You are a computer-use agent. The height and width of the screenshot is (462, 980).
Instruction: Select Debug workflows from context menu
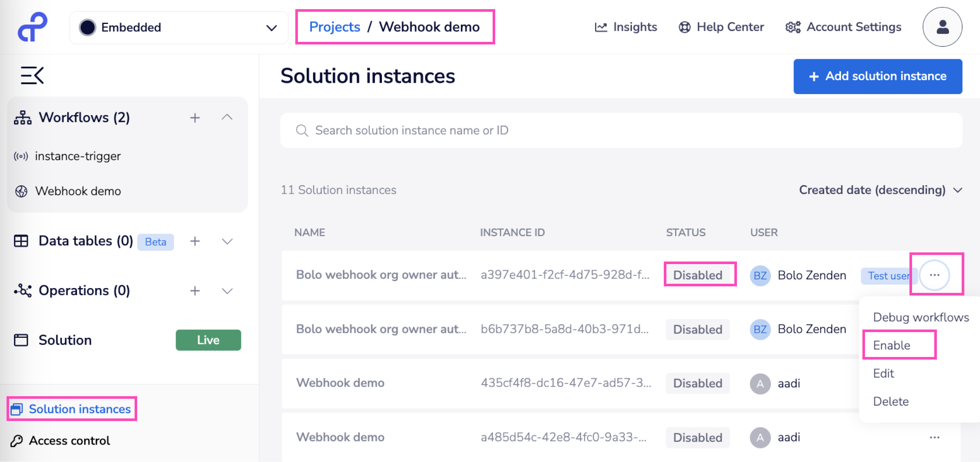[x=921, y=317]
